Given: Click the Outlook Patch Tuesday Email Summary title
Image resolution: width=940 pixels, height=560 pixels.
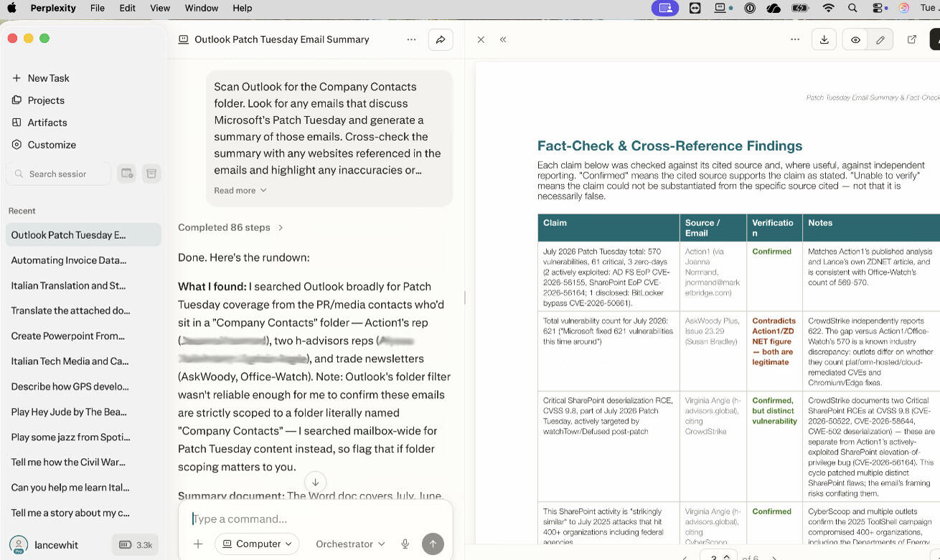Looking at the screenshot, I should 282,39.
